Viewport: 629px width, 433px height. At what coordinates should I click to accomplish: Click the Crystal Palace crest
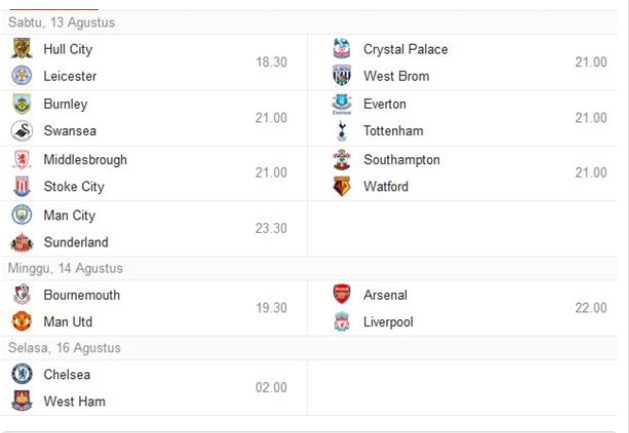point(342,49)
